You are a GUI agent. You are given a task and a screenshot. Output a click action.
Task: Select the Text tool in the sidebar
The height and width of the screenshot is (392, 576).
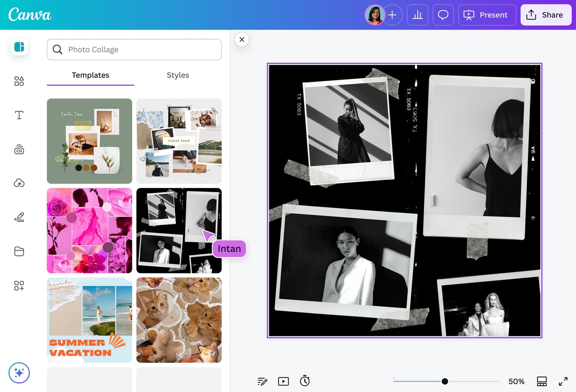click(19, 115)
